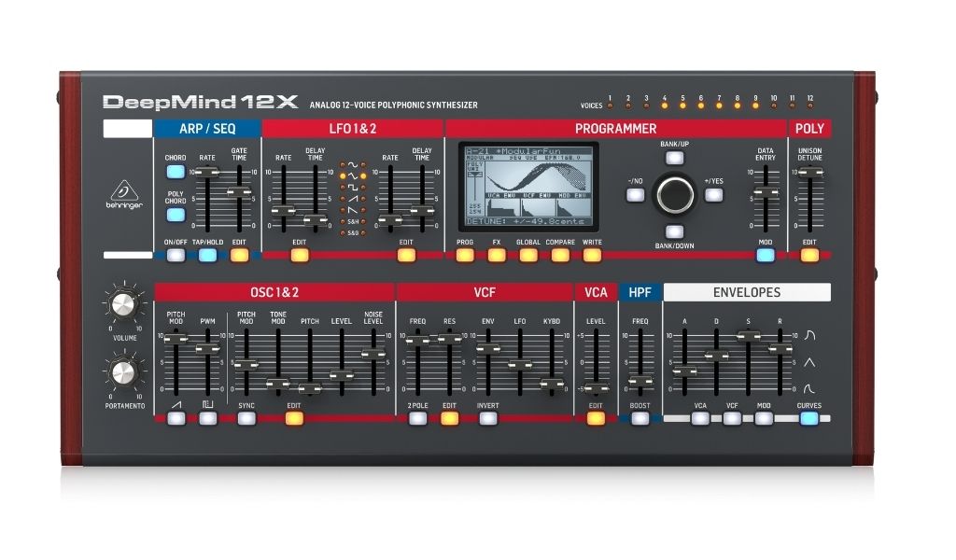The width and height of the screenshot is (956, 560).
Task: Click the LFO 1 DELAY TIME slider
Action: click(x=316, y=198)
